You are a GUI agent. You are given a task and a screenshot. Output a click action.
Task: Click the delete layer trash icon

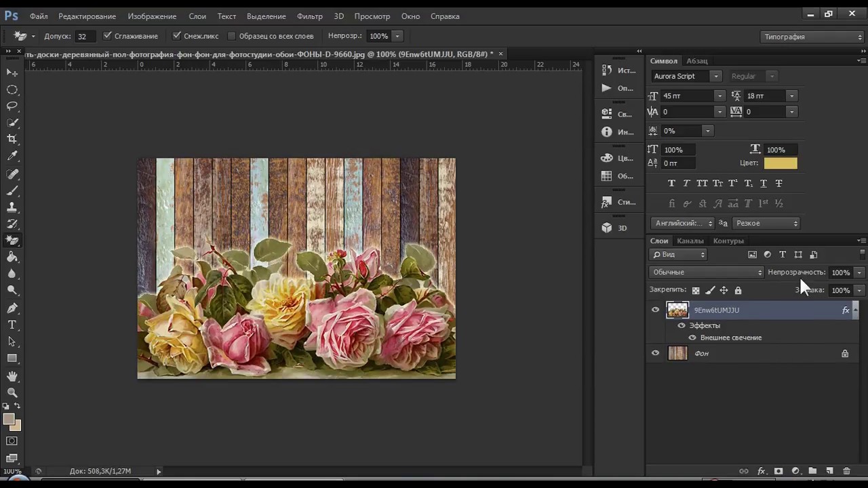[x=846, y=471]
